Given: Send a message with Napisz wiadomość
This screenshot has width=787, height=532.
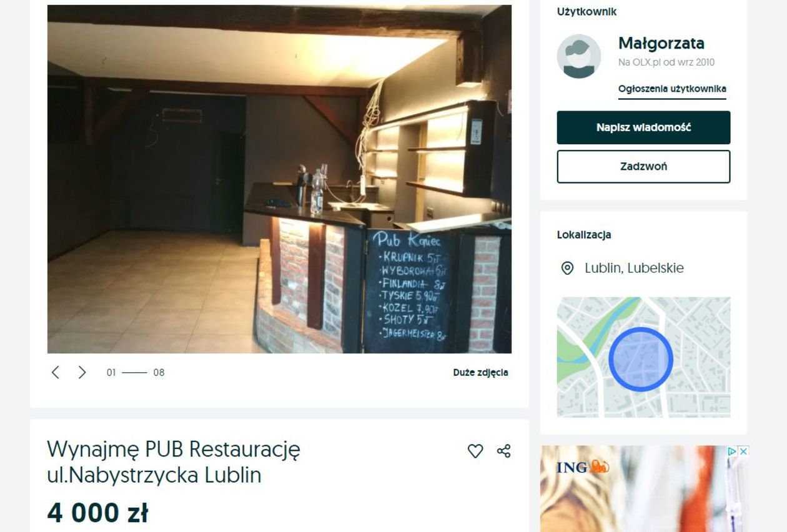Looking at the screenshot, I should coord(643,127).
